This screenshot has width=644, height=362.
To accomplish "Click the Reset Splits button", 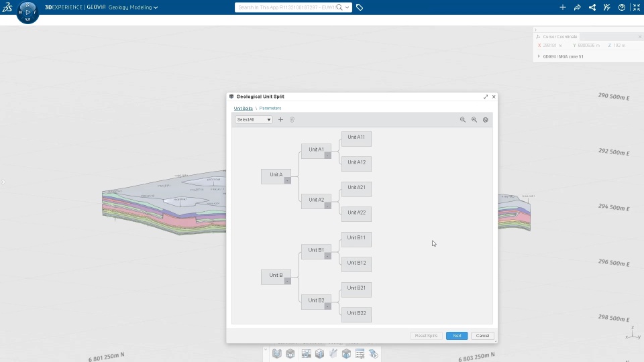I will pos(426,336).
